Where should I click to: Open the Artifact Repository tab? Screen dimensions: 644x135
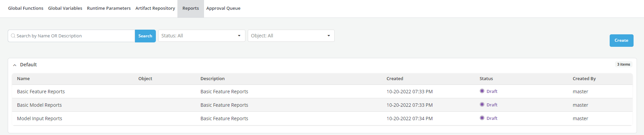pyautogui.click(x=155, y=8)
